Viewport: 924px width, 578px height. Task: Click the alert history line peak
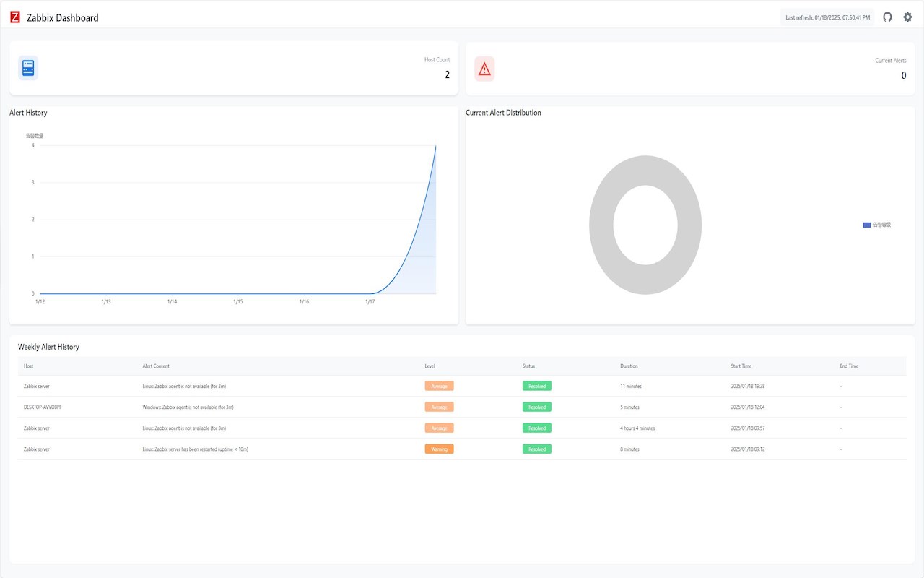click(x=435, y=146)
